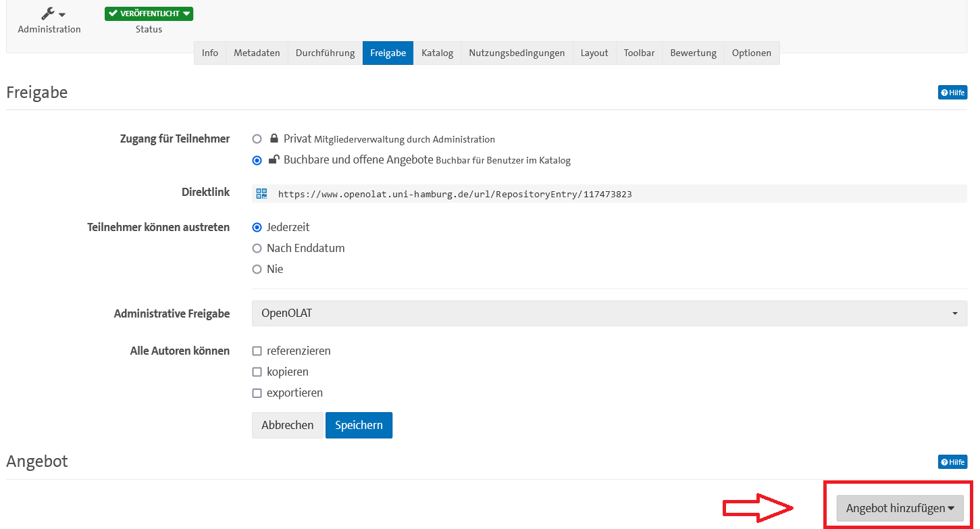Enable the referenzieren checkbox
Screen dimensions: 980x529
coord(257,351)
